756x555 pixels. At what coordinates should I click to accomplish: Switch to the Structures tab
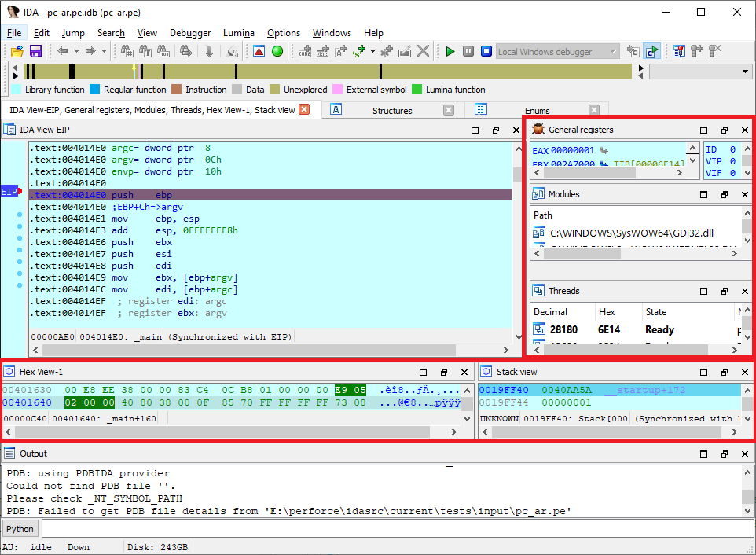(392, 110)
